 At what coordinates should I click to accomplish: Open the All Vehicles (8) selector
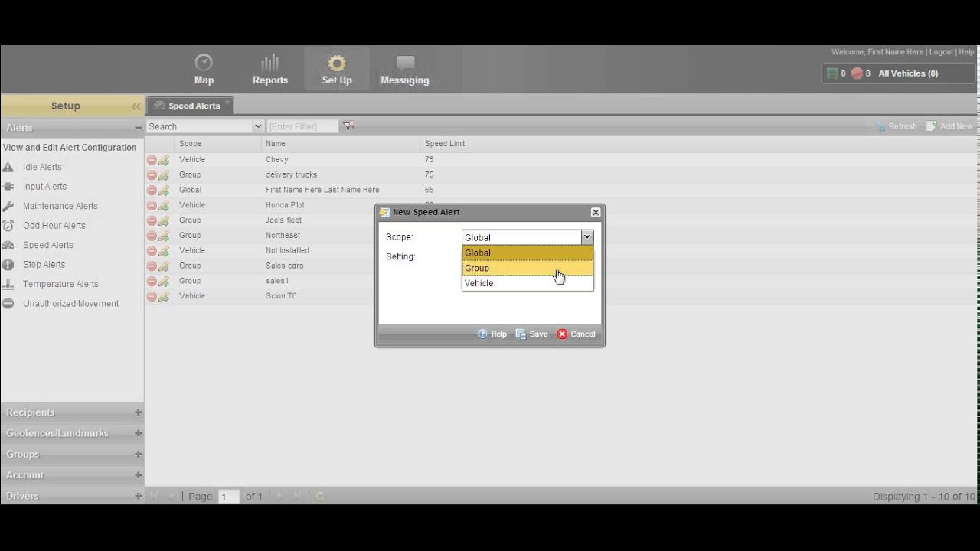908,73
